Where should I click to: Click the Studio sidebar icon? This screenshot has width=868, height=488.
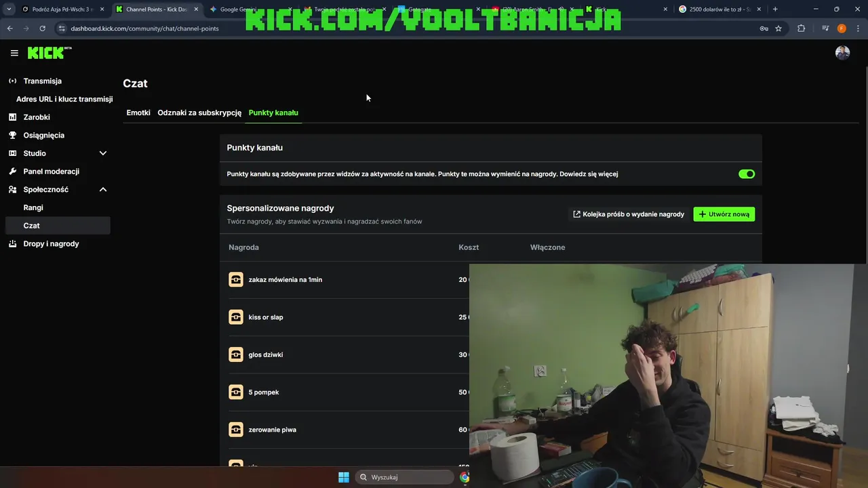coord(12,153)
